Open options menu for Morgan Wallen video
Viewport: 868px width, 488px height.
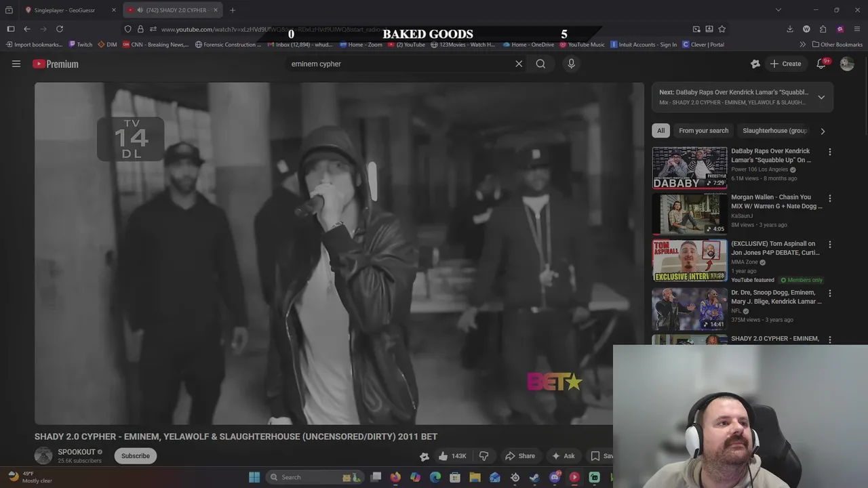pos(829,198)
